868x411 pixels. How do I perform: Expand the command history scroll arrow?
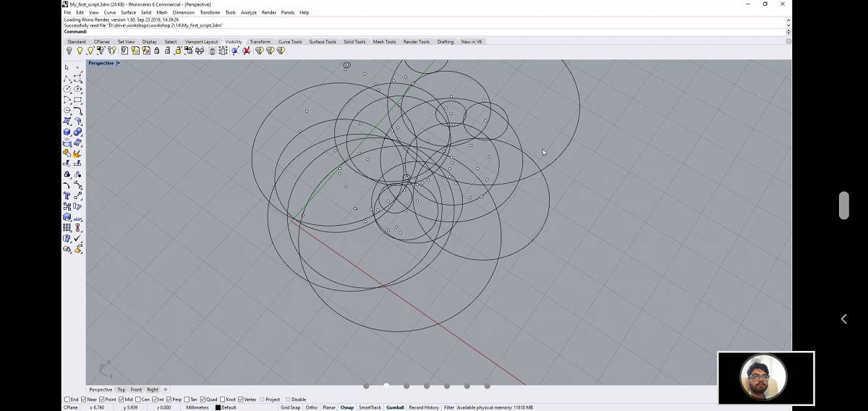(788, 32)
